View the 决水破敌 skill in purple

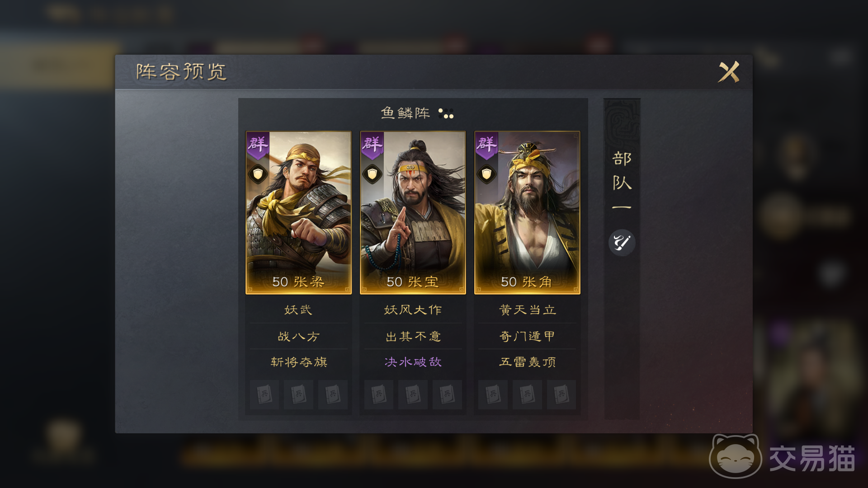click(413, 362)
